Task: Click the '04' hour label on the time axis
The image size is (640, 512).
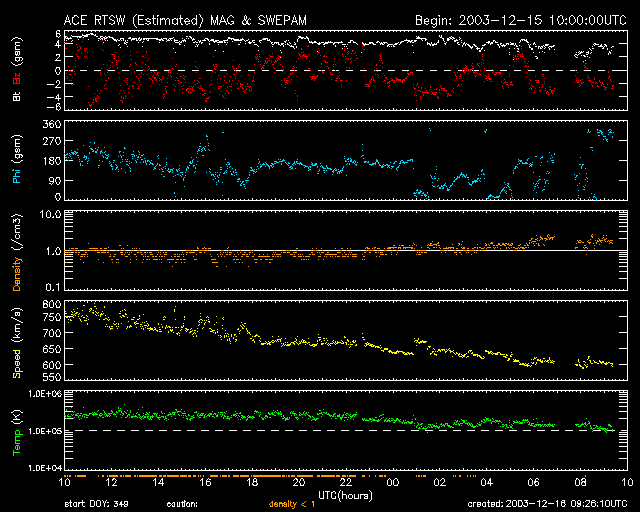Action: pos(487,483)
